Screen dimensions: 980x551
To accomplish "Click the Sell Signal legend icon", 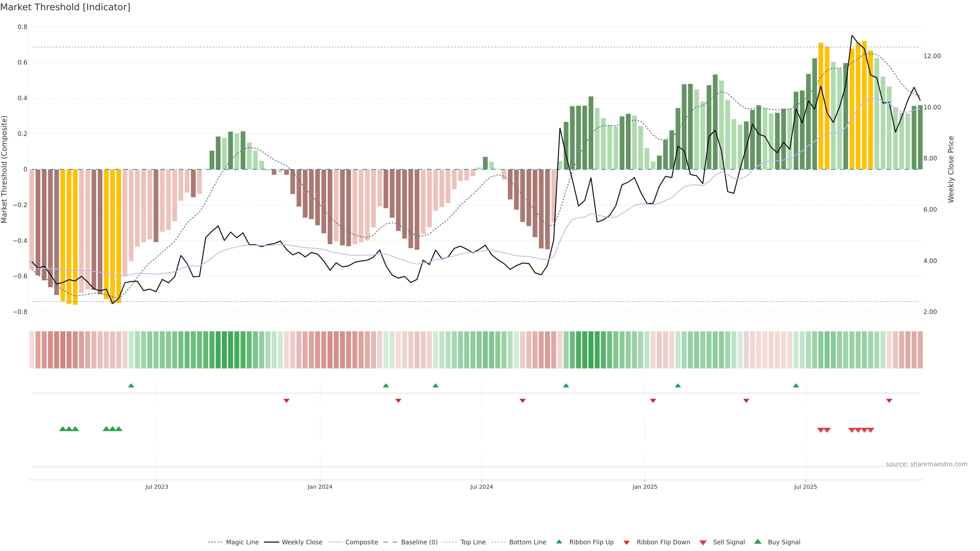I will (703, 542).
